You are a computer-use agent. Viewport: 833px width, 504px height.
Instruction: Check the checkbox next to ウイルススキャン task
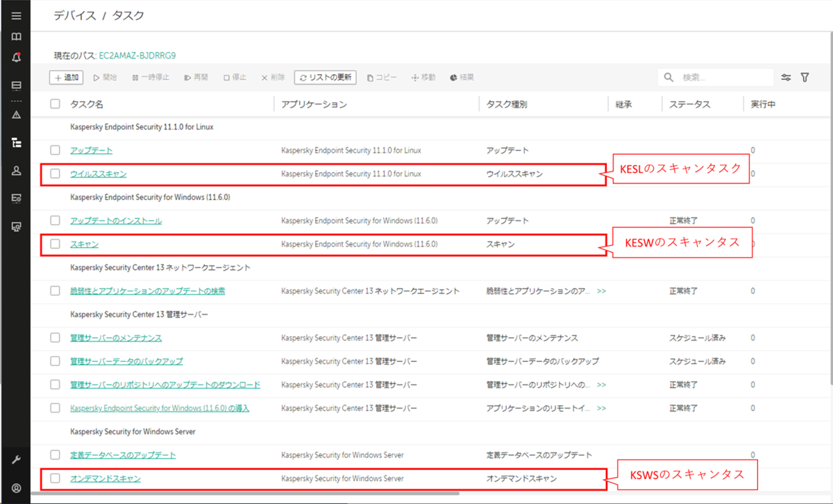coord(55,173)
